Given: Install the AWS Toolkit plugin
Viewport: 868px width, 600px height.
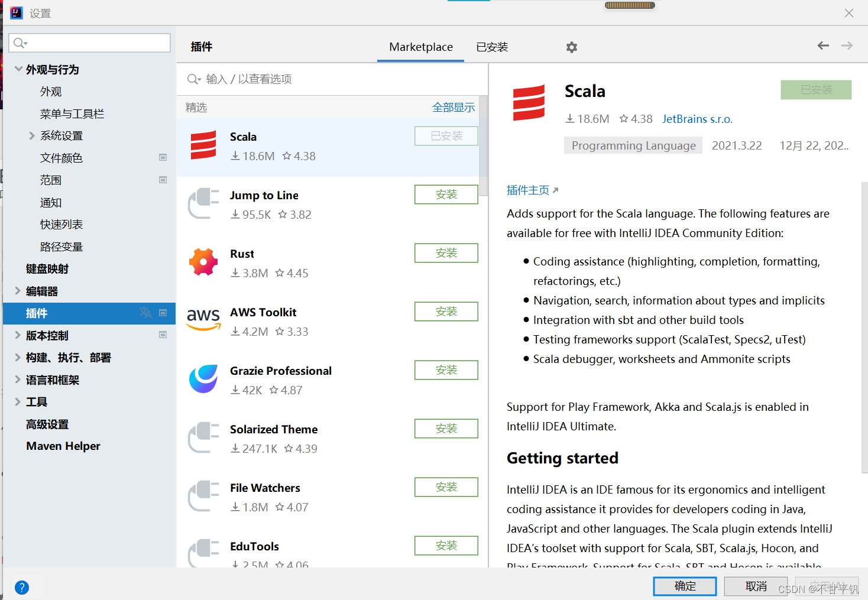Looking at the screenshot, I should point(446,312).
